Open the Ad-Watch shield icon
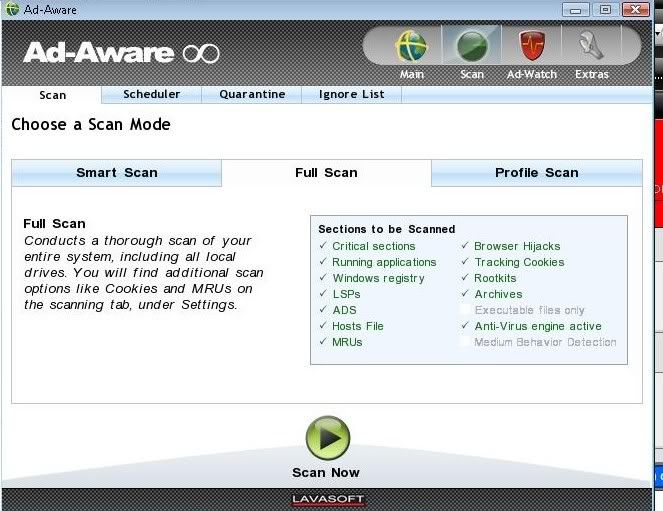Screen dimensions: 663x511 pyautogui.click(x=532, y=46)
